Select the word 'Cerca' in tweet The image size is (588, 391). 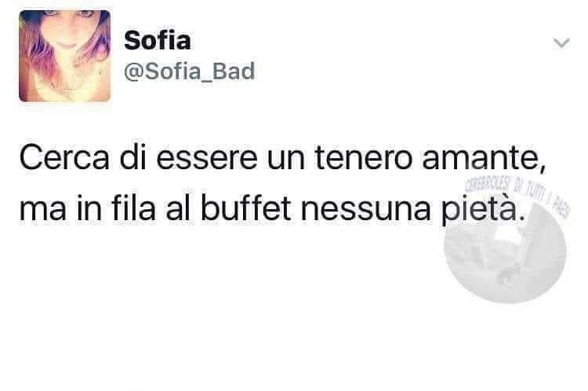64,157
